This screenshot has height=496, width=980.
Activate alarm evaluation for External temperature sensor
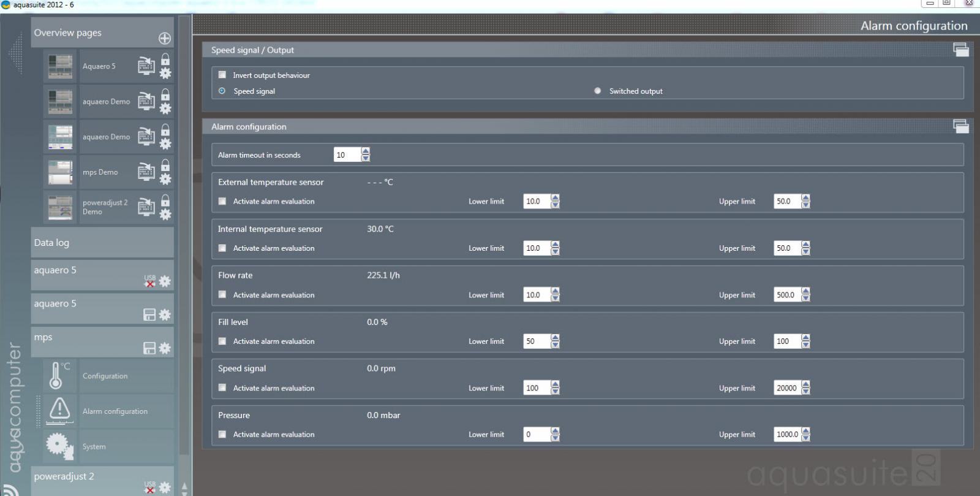[222, 201]
